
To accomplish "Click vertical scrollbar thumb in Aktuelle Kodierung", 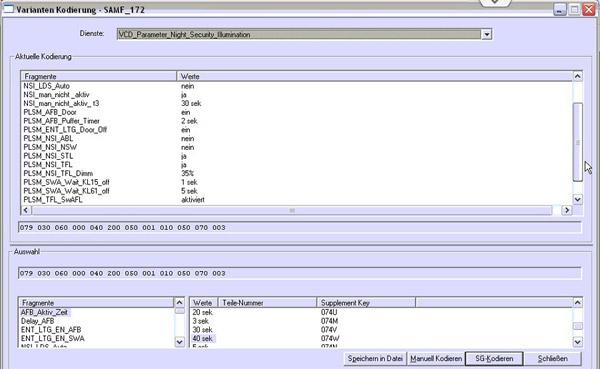I will (577, 142).
